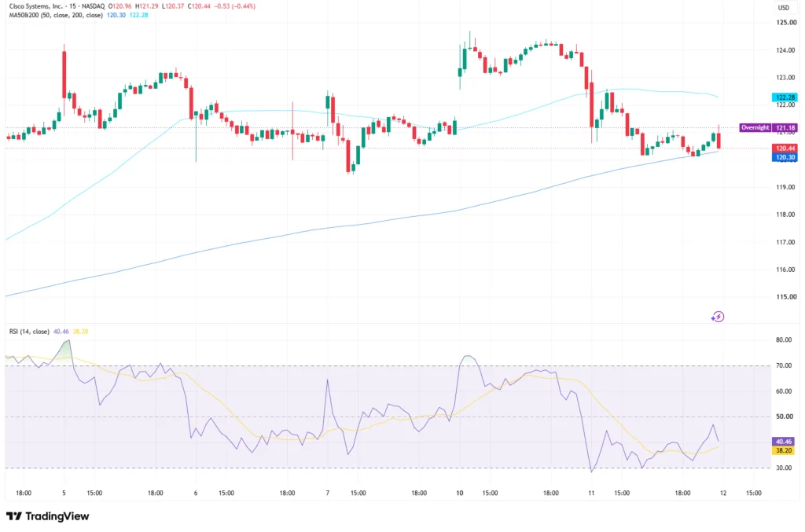Image resolution: width=805 pixels, height=532 pixels.
Task: Click the RSI legend value 38.20
Action: [x=81, y=332]
